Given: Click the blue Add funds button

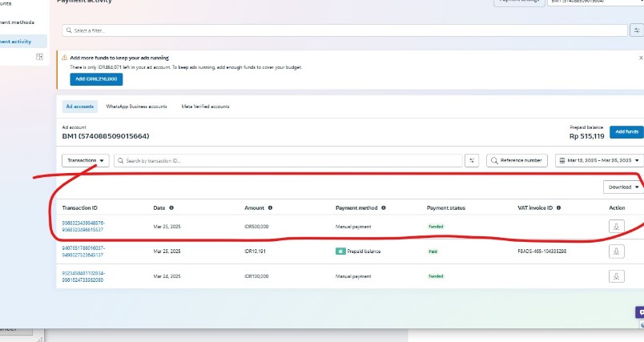Looking at the screenshot, I should 626,131.
